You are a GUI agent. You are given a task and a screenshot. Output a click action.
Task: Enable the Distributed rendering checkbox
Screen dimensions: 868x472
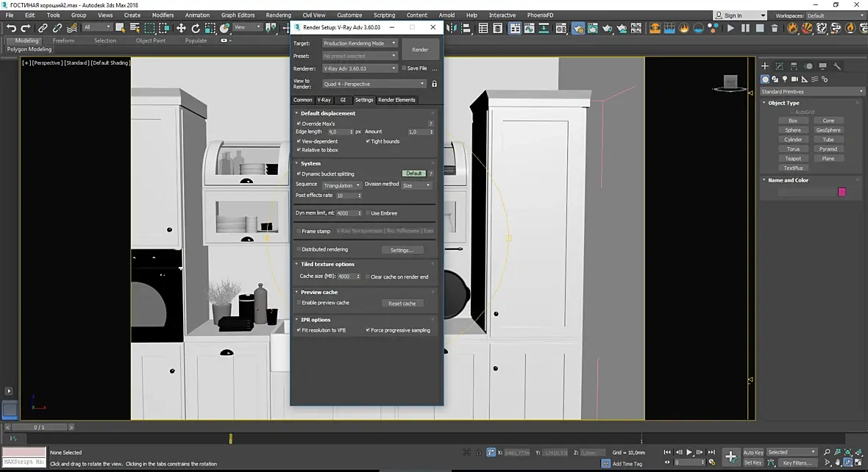tap(299, 250)
